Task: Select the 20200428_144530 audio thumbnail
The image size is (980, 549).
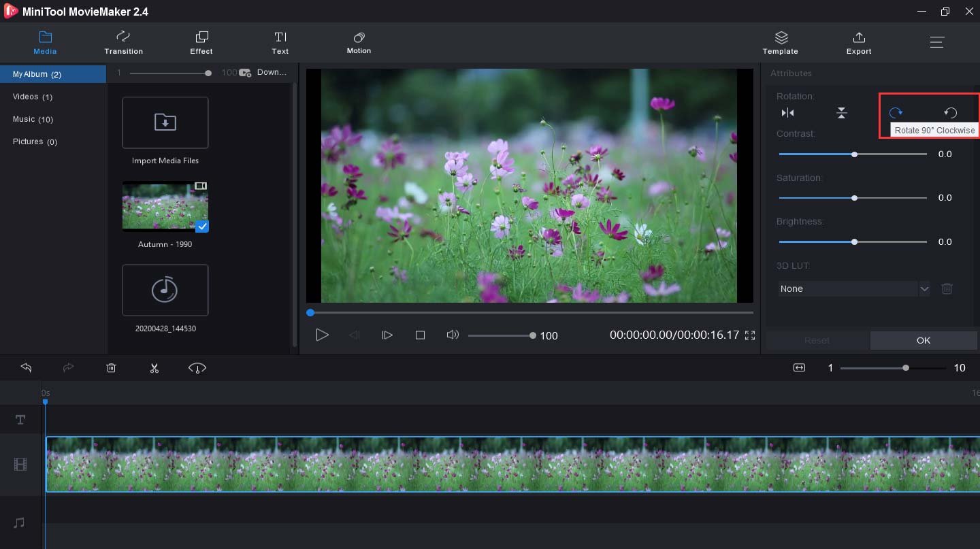Action: 165,290
